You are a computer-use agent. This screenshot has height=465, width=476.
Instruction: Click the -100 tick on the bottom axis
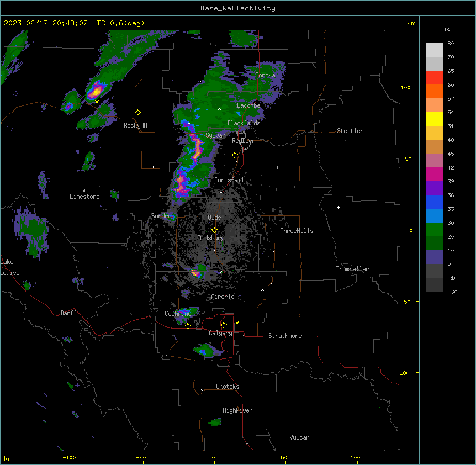[69, 457]
